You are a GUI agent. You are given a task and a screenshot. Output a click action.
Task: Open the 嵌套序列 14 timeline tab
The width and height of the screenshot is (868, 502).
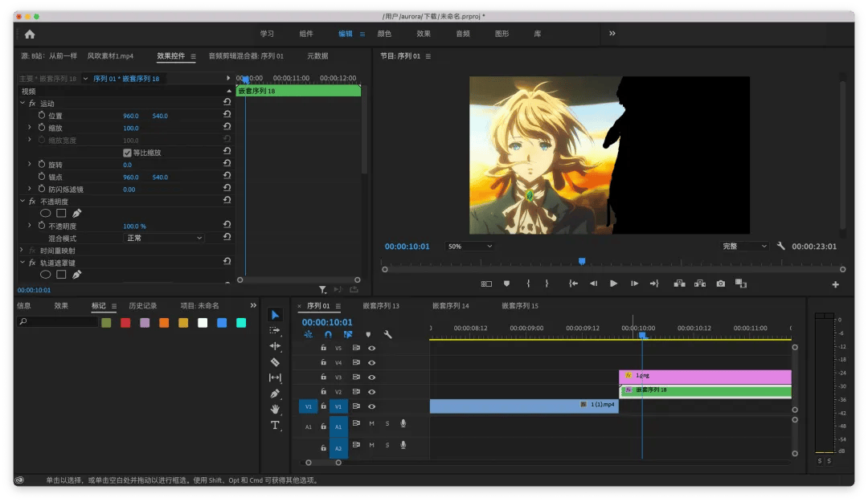click(451, 305)
